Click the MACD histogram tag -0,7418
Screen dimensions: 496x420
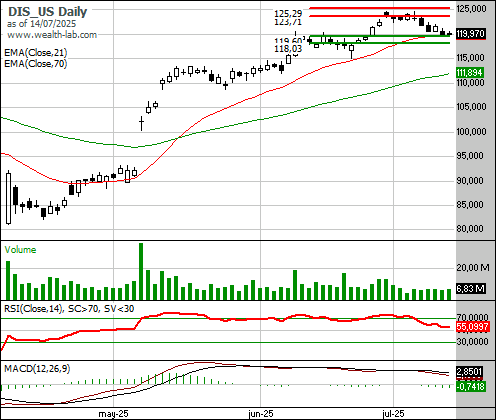[470, 387]
